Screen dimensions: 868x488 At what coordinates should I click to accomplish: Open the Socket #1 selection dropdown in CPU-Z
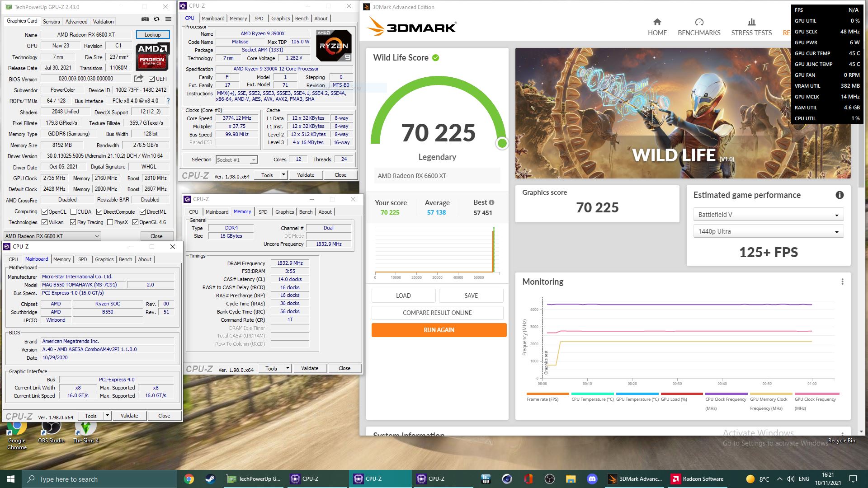(x=236, y=160)
